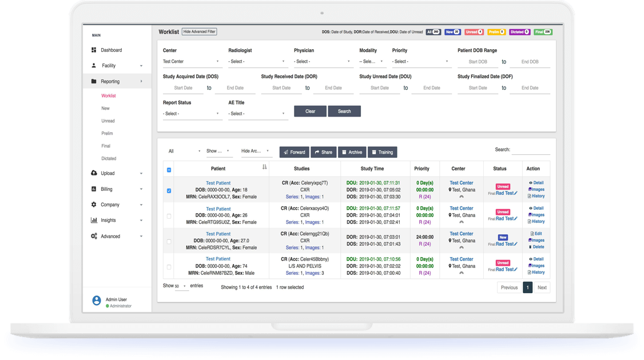Expand the Upload sidebar menu arrow
Screen dimensions: 644x360
point(141,173)
